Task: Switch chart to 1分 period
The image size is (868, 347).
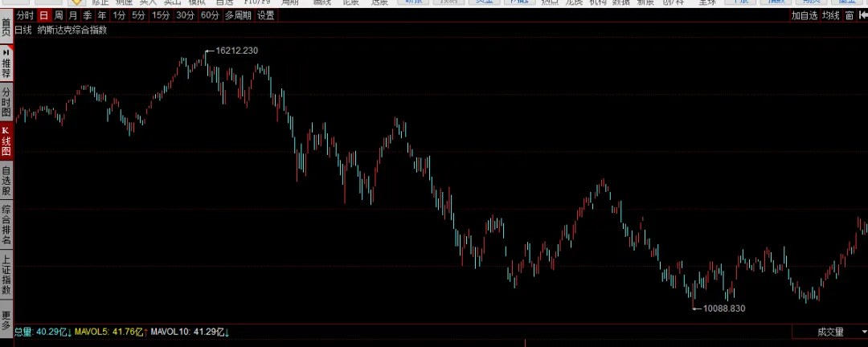Action: [119, 15]
